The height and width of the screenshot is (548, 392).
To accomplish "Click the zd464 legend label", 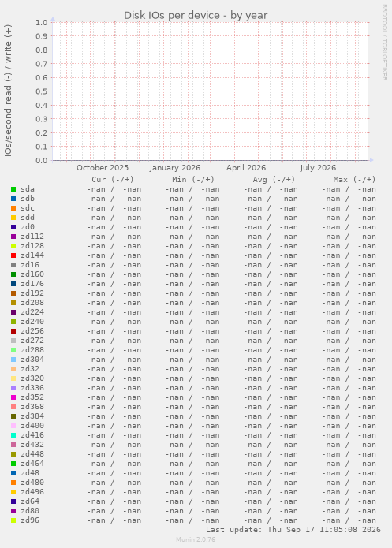I will coord(32,464).
